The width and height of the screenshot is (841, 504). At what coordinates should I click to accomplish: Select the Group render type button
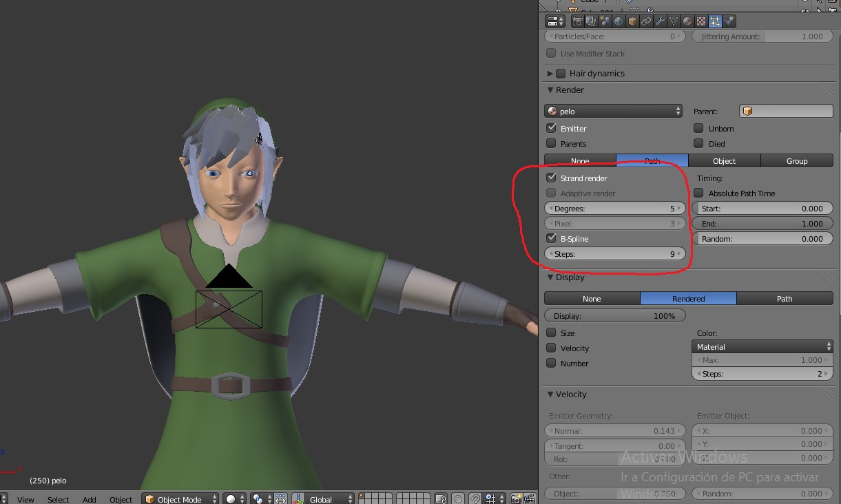pos(796,160)
